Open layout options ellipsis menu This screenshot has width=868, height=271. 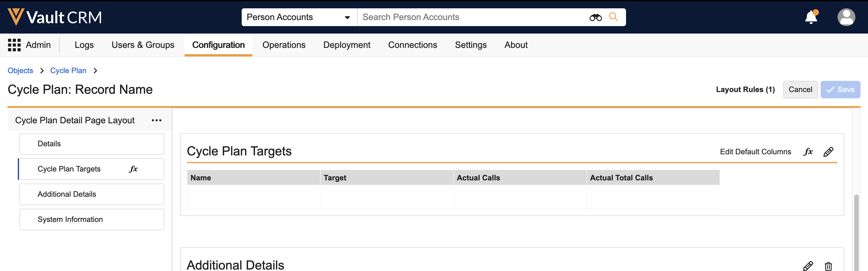(x=156, y=120)
